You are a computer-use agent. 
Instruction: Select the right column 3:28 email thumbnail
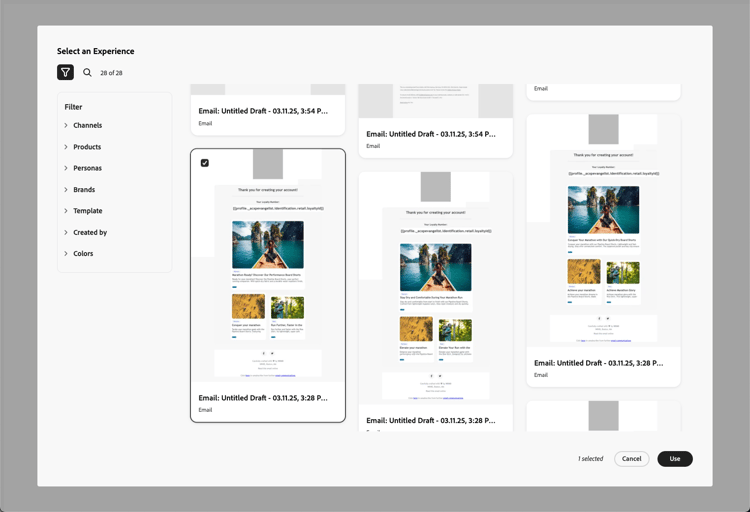[x=603, y=230]
